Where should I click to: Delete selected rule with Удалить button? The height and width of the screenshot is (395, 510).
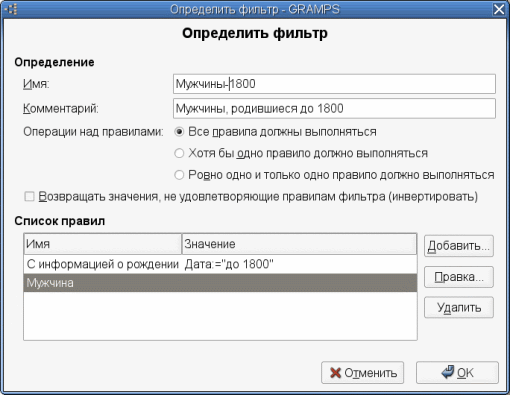point(459,307)
